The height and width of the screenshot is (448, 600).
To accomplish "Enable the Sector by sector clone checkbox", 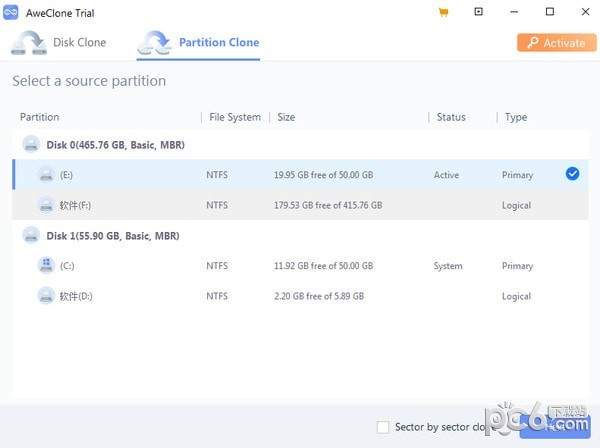I will point(383,427).
